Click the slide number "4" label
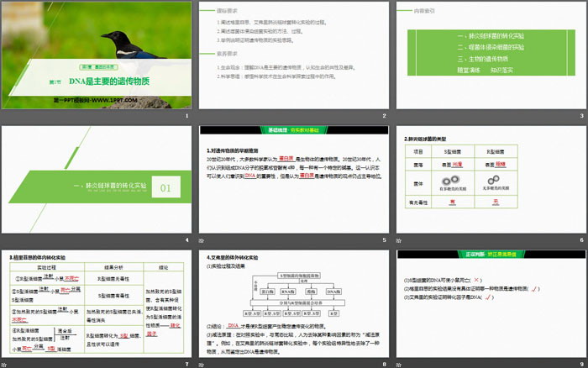 (187, 240)
